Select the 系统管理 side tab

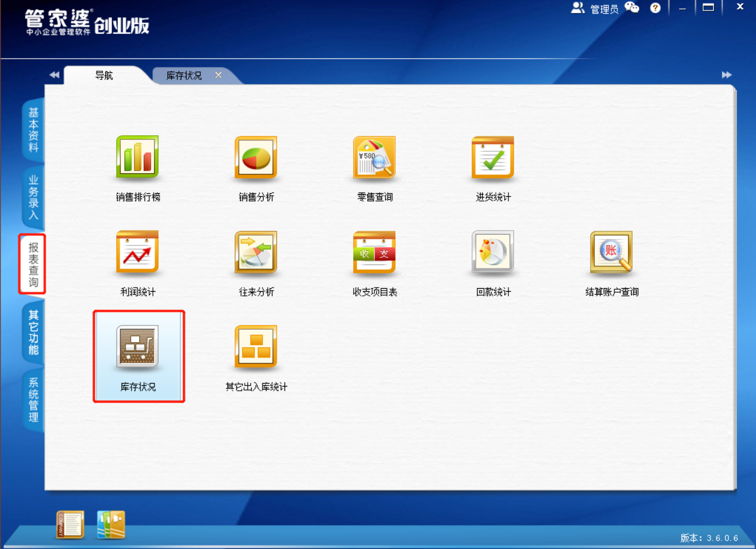pos(34,400)
